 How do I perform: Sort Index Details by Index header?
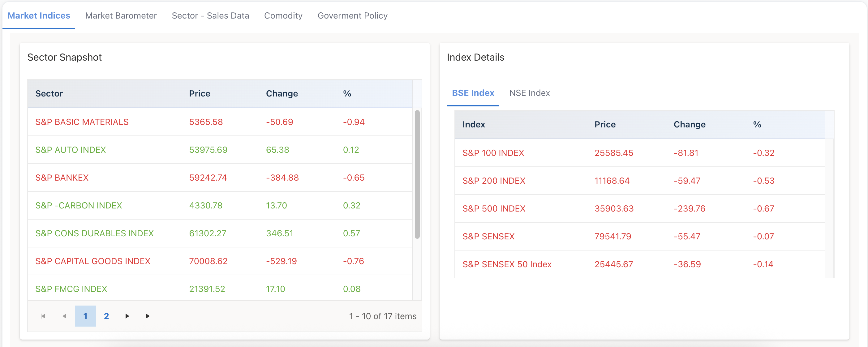pos(473,125)
